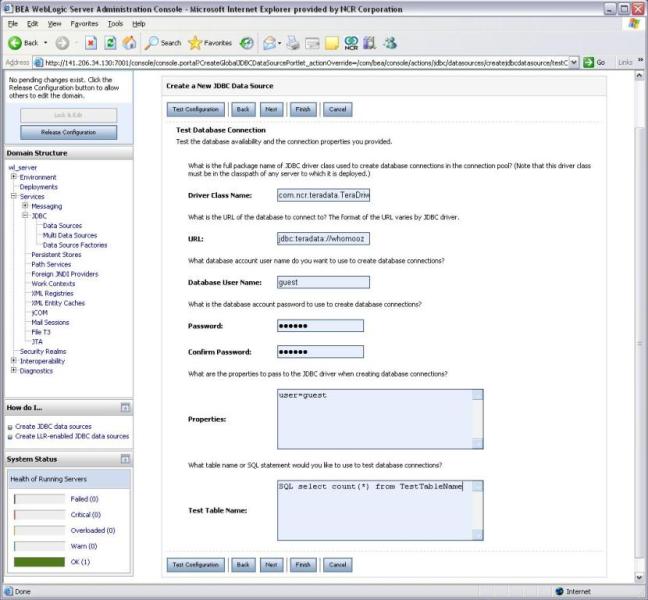
Task: Open the Deployments tree link
Action: click(38, 187)
